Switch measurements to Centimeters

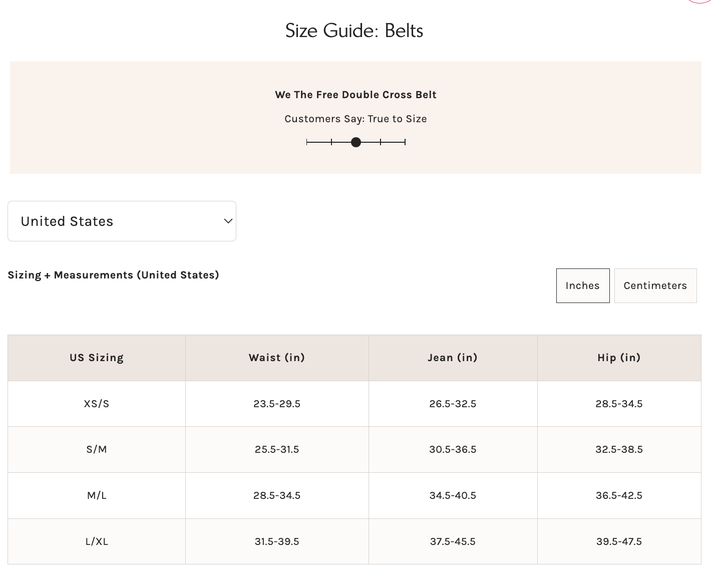pyautogui.click(x=655, y=285)
